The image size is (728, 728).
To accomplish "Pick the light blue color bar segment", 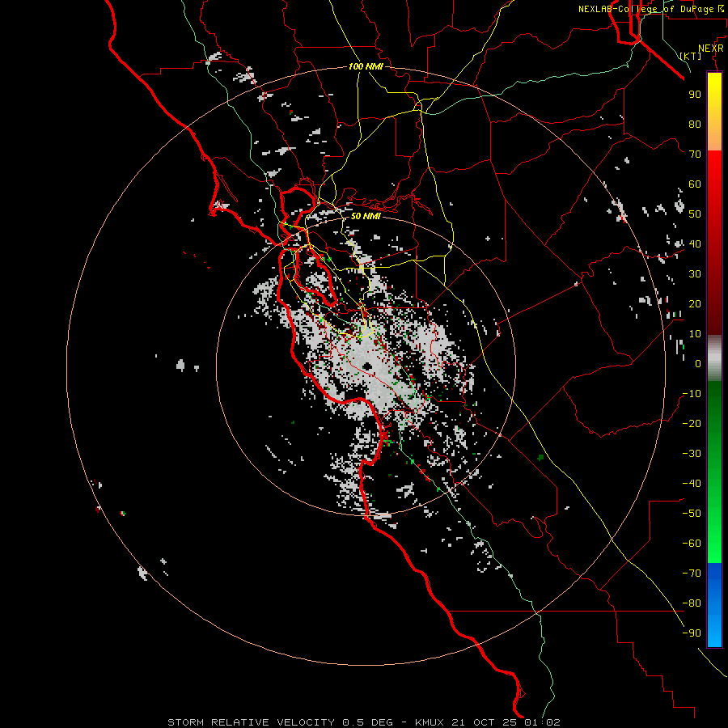I will (x=714, y=632).
